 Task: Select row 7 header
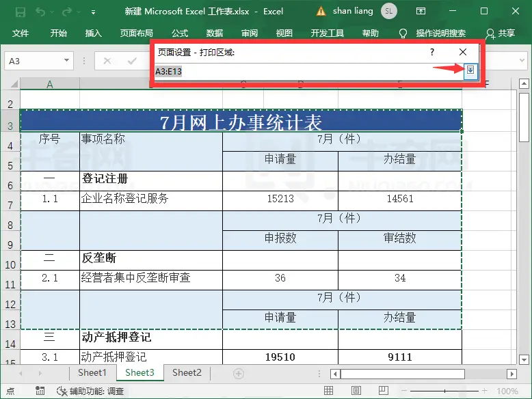(10, 201)
